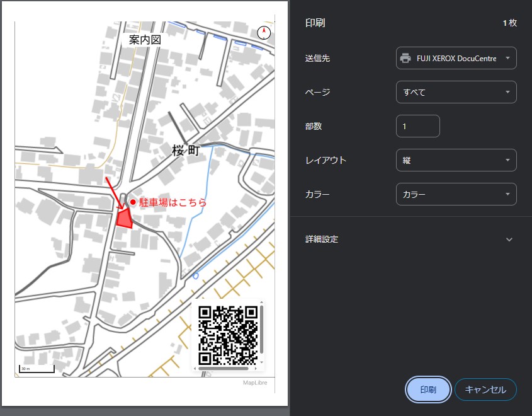
Task: Open the レイアウト dropdown showing 縦
Action: pos(456,160)
